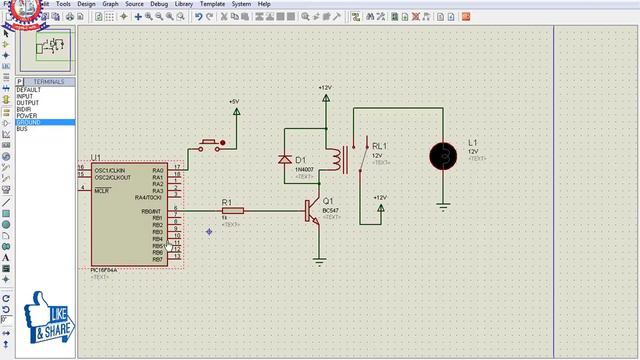Click the Zoom In magnifier
This screenshot has width=640, height=360.
(x=149, y=17)
